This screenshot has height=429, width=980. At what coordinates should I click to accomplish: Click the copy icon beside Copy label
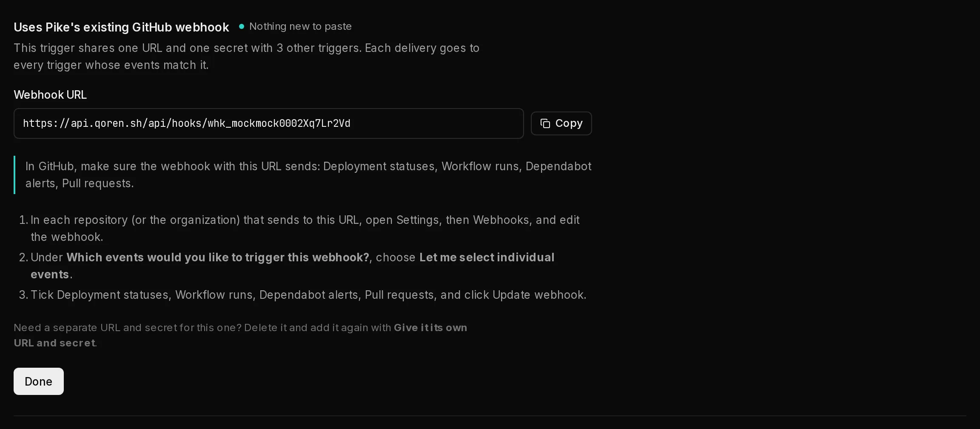pos(545,123)
